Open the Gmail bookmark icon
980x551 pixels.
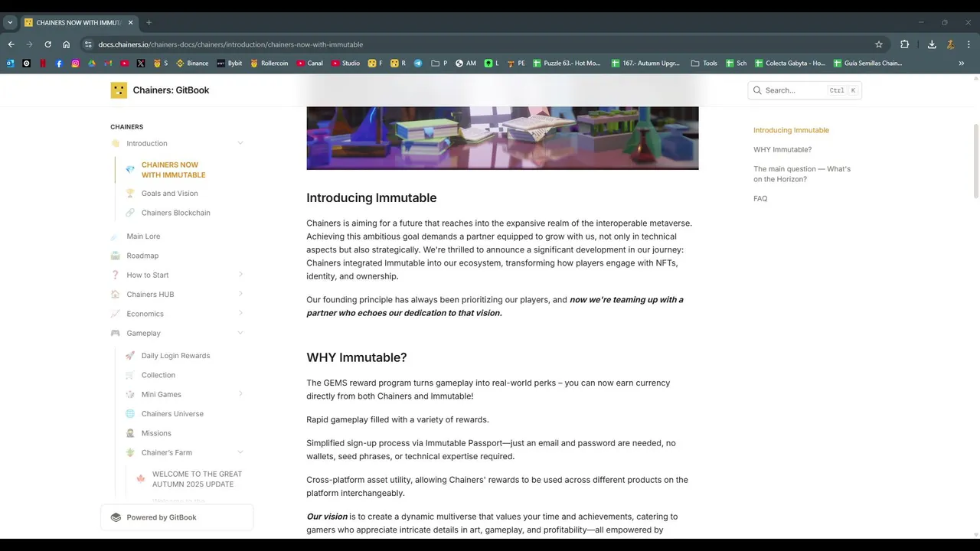coord(108,64)
